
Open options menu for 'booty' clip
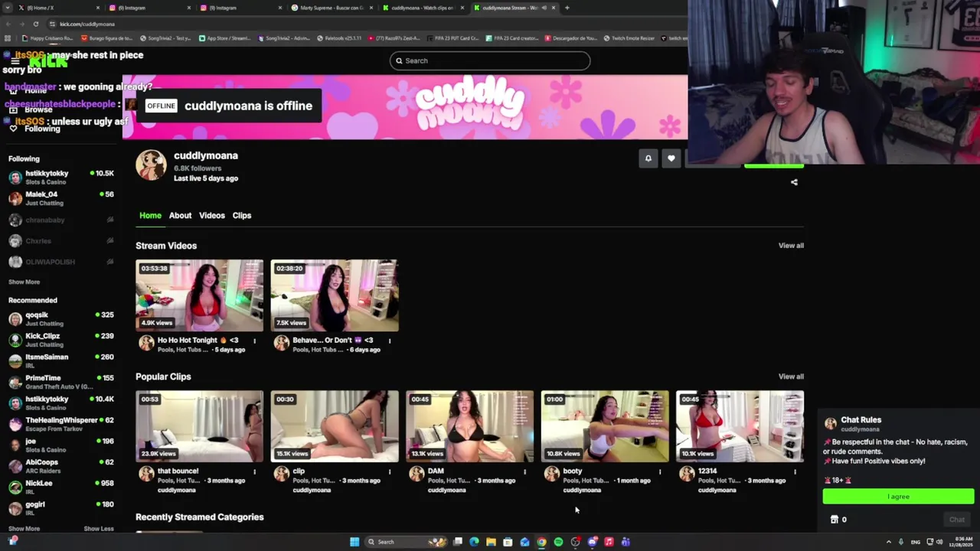[x=660, y=471]
